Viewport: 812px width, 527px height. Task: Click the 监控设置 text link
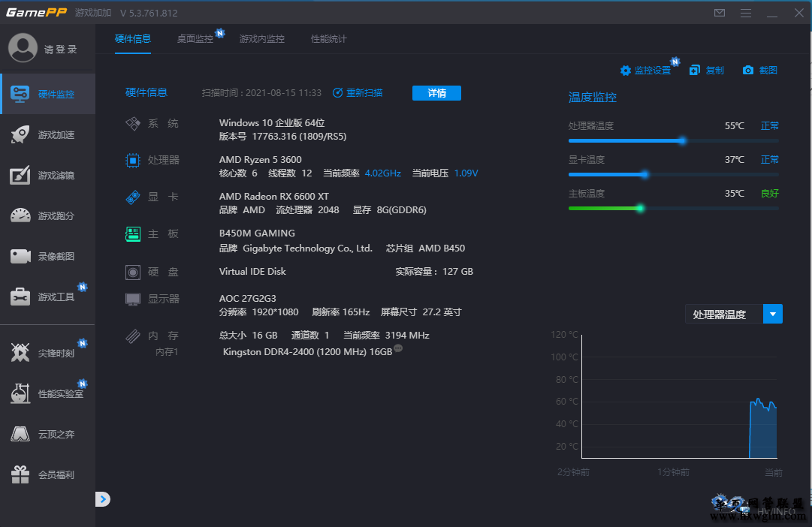(653, 71)
